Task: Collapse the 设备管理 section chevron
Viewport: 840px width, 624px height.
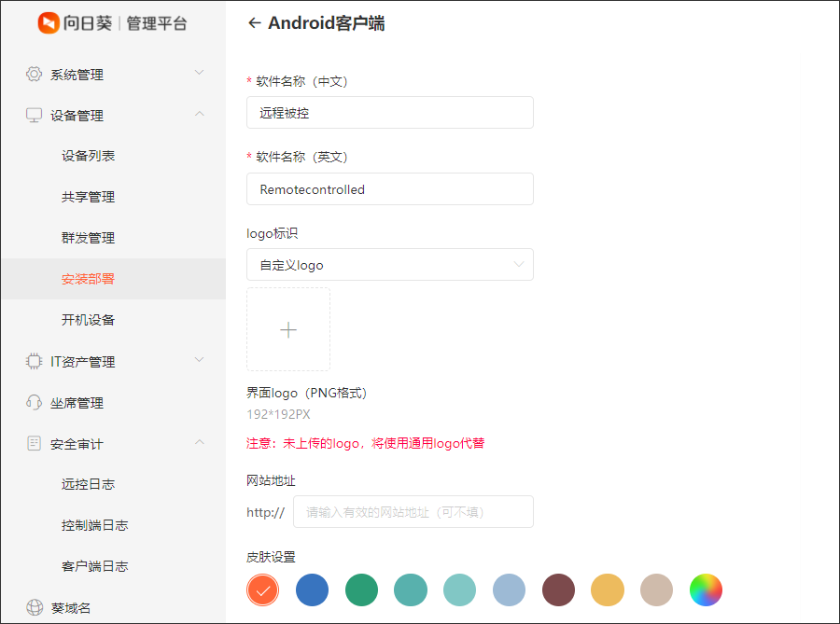Action: pyautogui.click(x=199, y=114)
